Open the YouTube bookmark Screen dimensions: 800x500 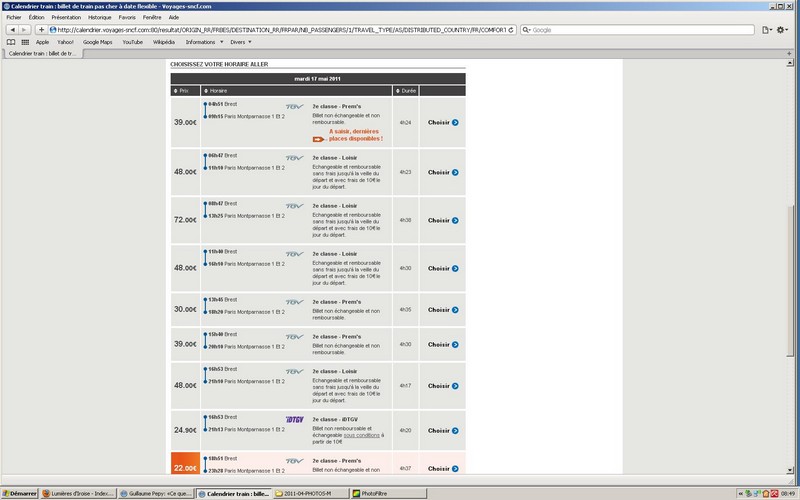(x=133, y=42)
